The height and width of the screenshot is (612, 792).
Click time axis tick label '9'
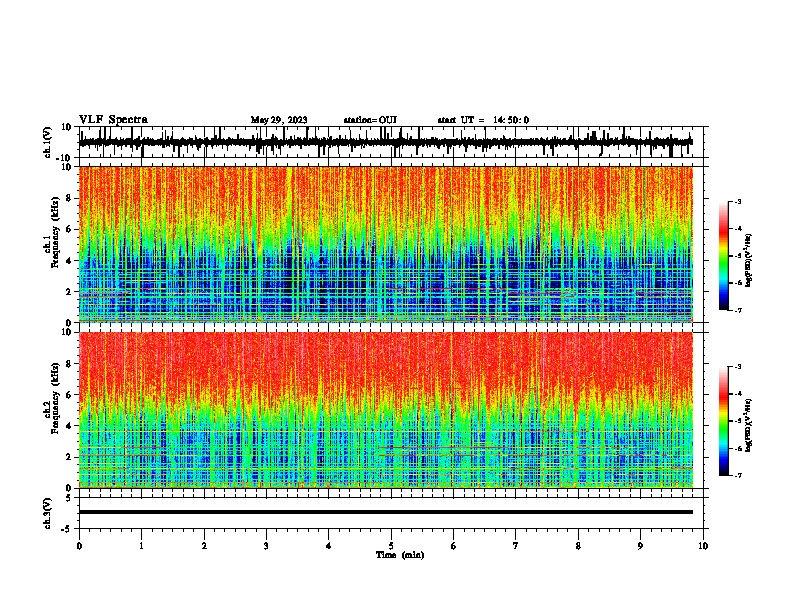point(640,546)
